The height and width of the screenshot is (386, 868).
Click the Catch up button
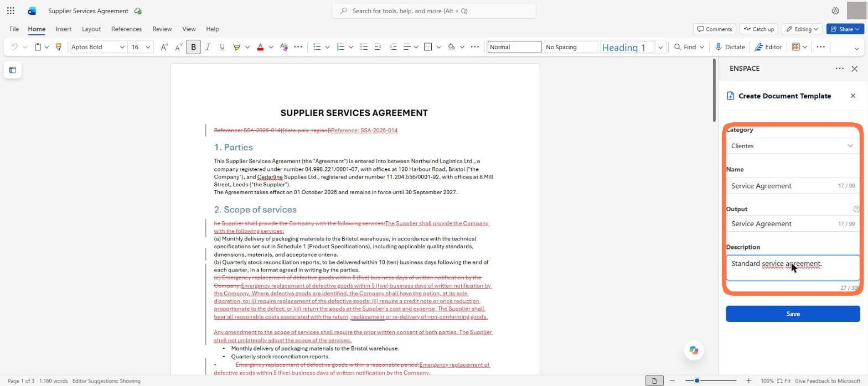(x=759, y=29)
